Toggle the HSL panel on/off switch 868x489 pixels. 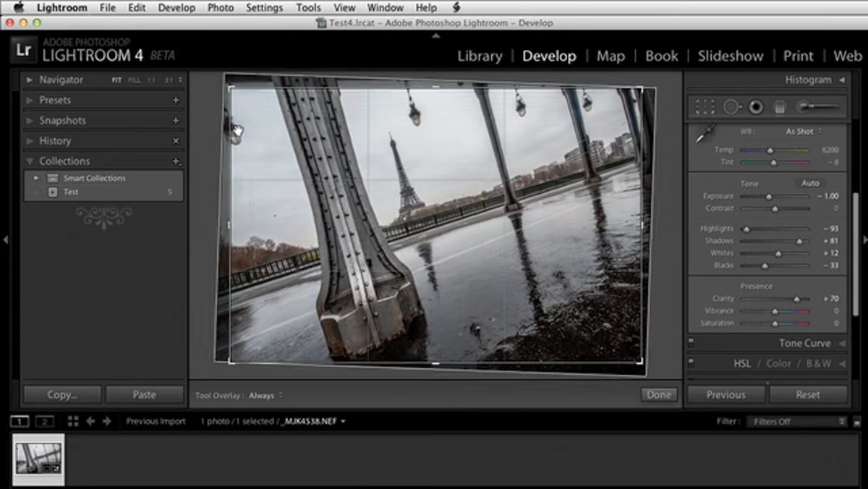click(x=691, y=363)
